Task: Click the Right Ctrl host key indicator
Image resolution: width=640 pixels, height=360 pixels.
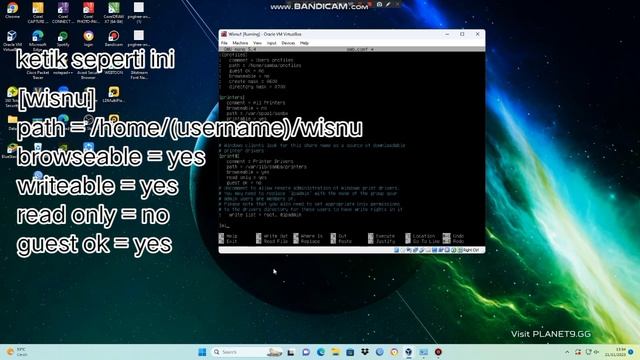Action: 471,250
